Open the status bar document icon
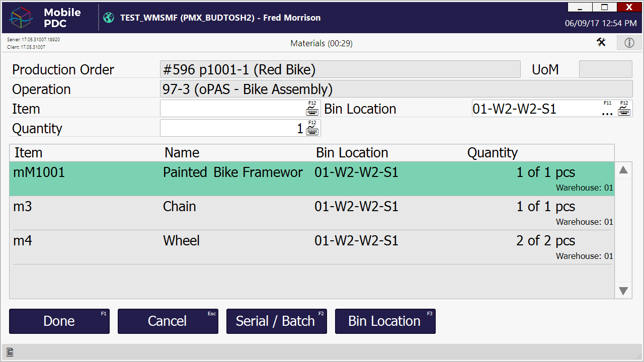 [x=10, y=352]
